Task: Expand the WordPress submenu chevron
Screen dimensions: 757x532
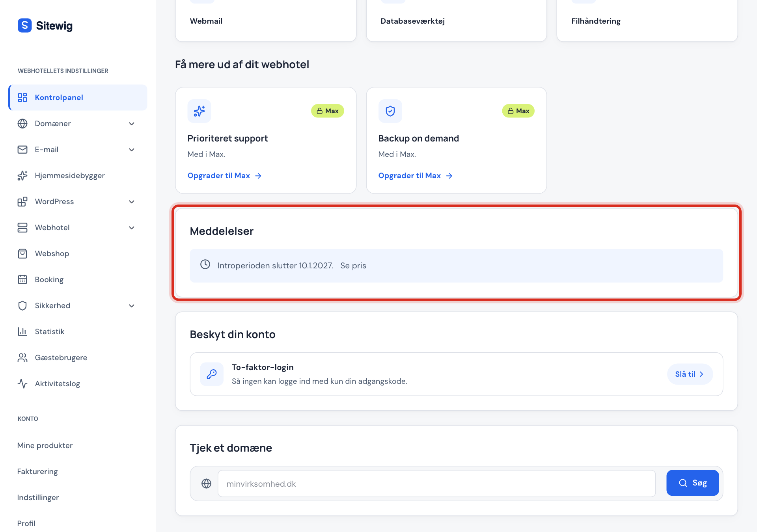Action: (132, 202)
